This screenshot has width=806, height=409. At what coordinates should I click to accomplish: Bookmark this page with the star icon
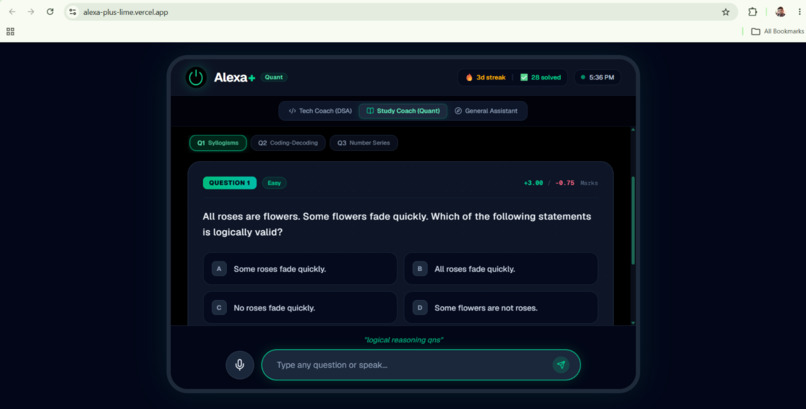[x=725, y=12]
